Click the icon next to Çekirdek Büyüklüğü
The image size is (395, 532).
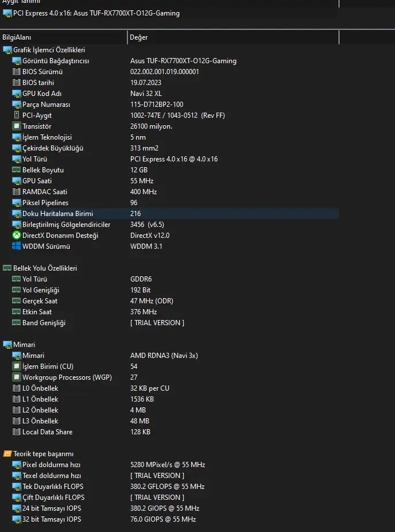[16, 148]
